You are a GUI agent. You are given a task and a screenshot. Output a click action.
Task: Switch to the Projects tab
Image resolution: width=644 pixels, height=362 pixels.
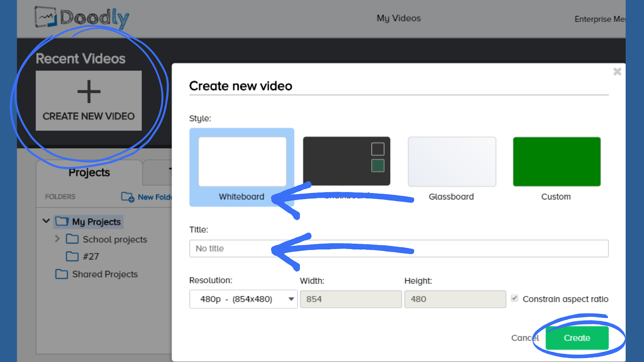pos(89,172)
